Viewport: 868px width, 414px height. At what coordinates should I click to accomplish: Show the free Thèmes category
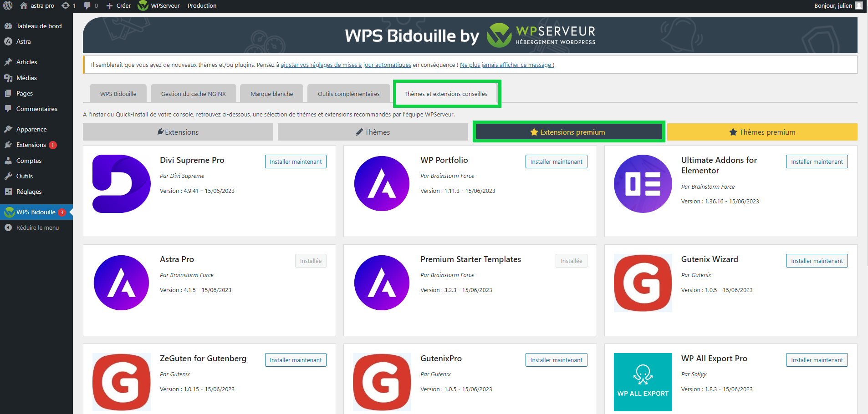[x=373, y=132]
